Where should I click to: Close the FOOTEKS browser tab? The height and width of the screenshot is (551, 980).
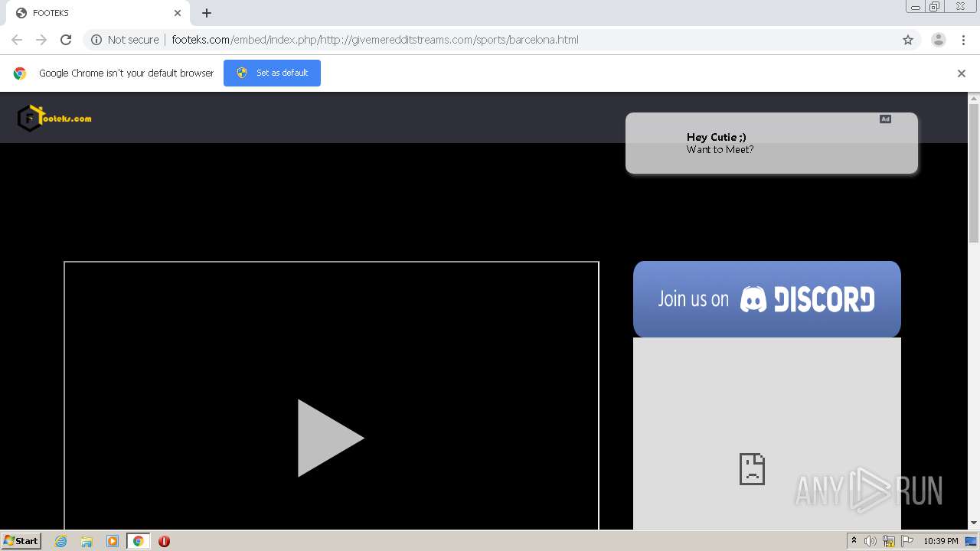[178, 13]
